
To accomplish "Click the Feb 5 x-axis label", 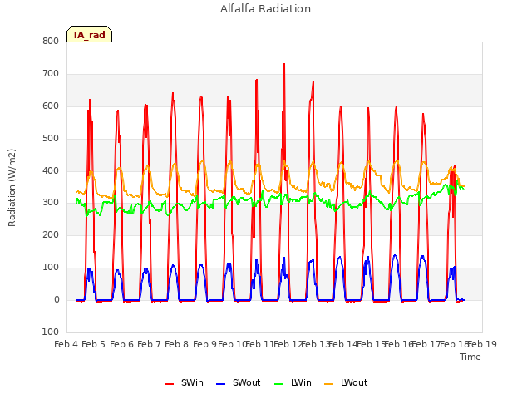I will click(x=94, y=344).
